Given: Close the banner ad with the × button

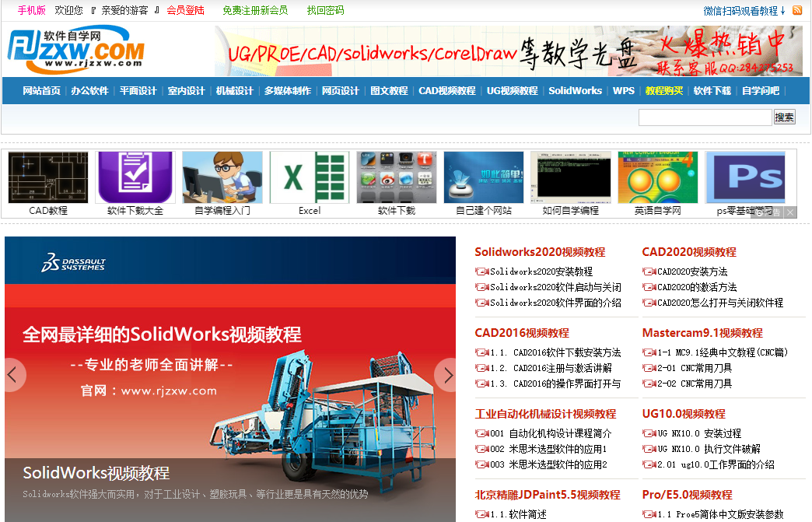Looking at the screenshot, I should (790, 212).
